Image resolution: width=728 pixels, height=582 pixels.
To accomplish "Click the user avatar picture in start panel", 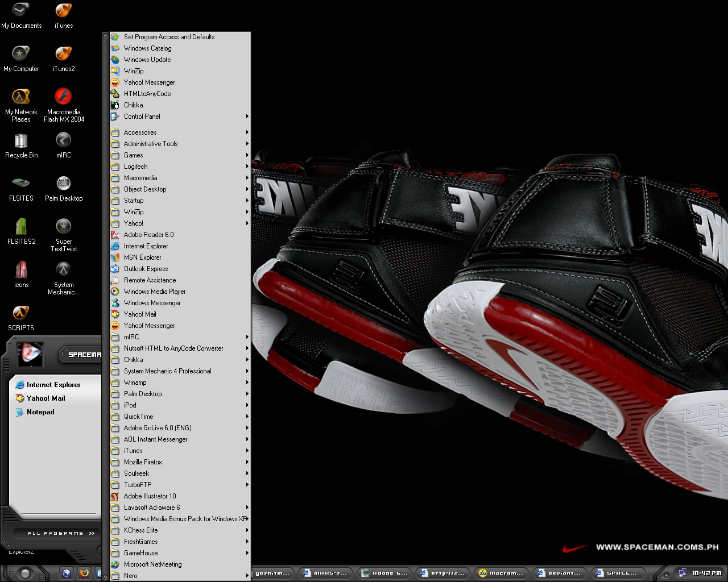I will (30, 354).
